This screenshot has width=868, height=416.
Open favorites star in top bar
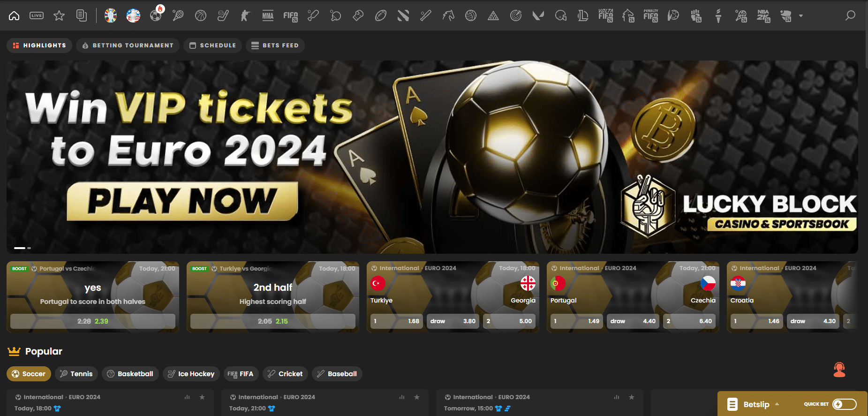(59, 15)
